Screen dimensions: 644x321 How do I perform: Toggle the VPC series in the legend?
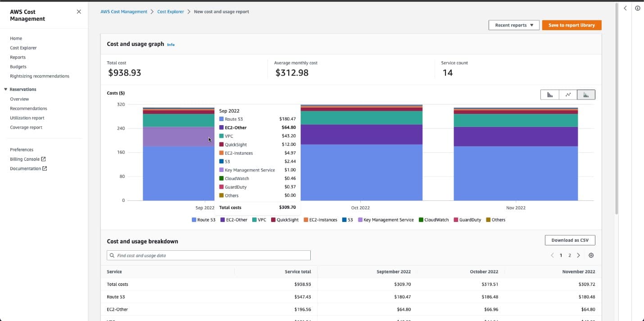click(x=260, y=220)
